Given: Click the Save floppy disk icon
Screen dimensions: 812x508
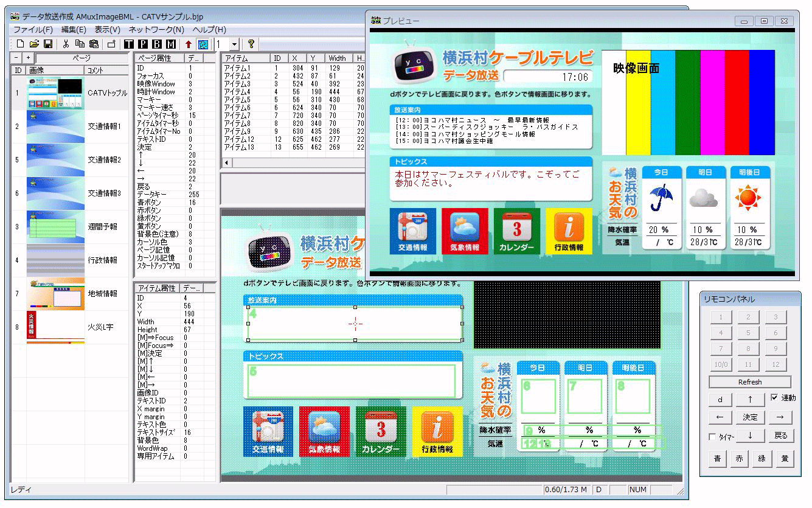Looking at the screenshot, I should pyautogui.click(x=48, y=44).
